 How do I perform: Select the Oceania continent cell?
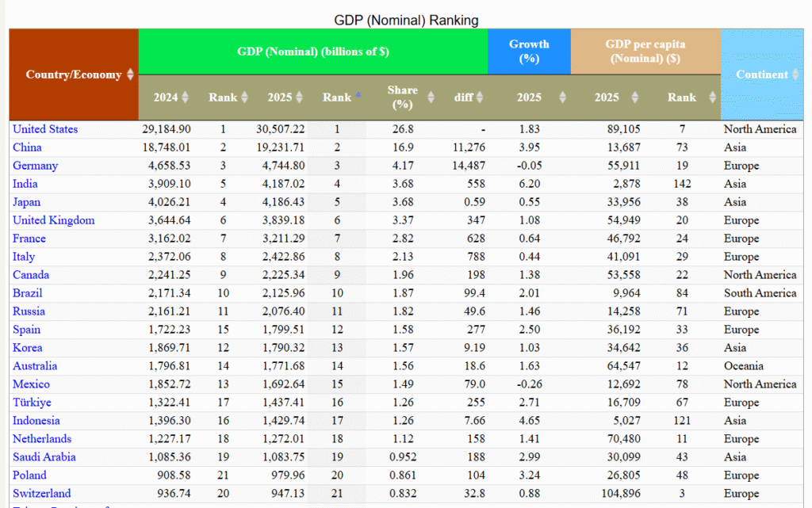point(744,365)
